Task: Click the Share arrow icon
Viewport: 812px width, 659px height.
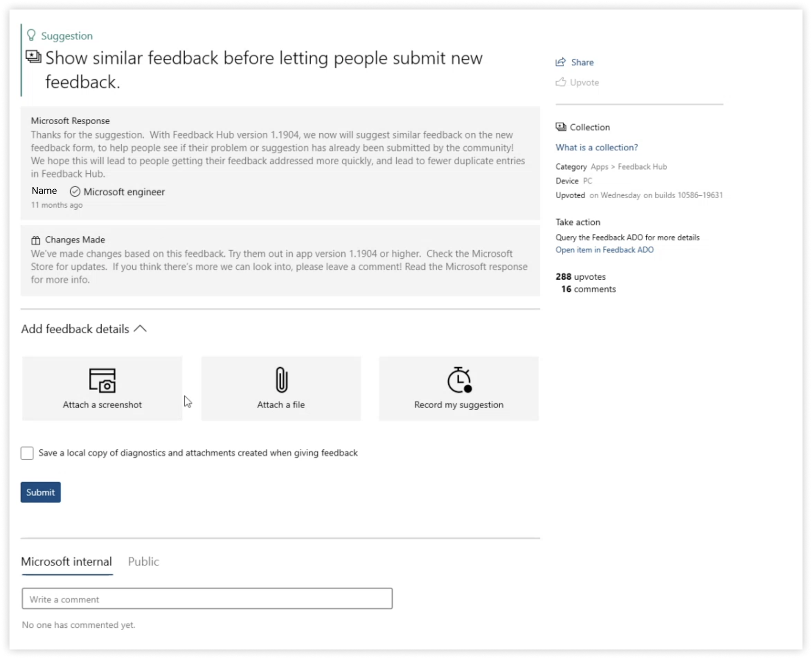Action: click(560, 62)
